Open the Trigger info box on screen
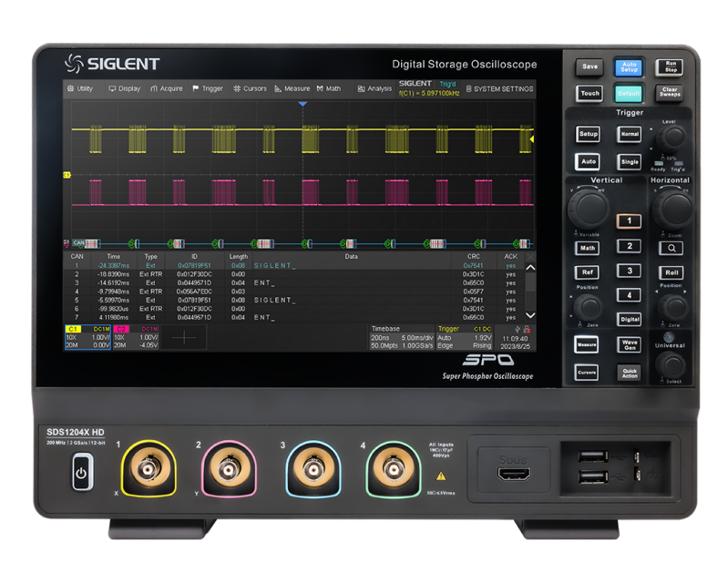Image resolution: width=728 pixels, height=573 pixels. coord(465,337)
